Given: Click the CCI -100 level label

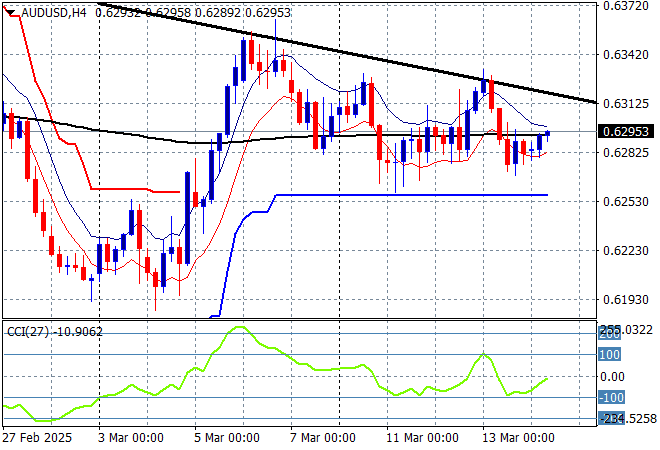Looking at the screenshot, I should (x=612, y=397).
